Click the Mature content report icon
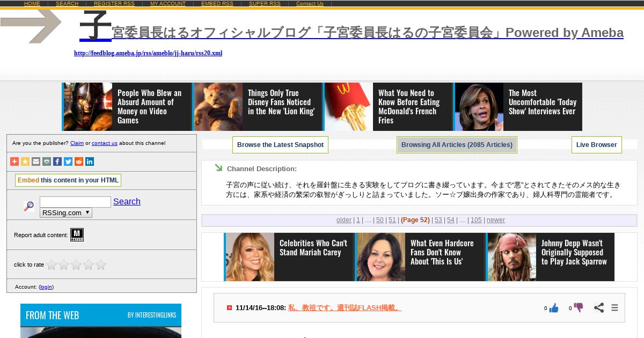644x338 pixels. 77,234
